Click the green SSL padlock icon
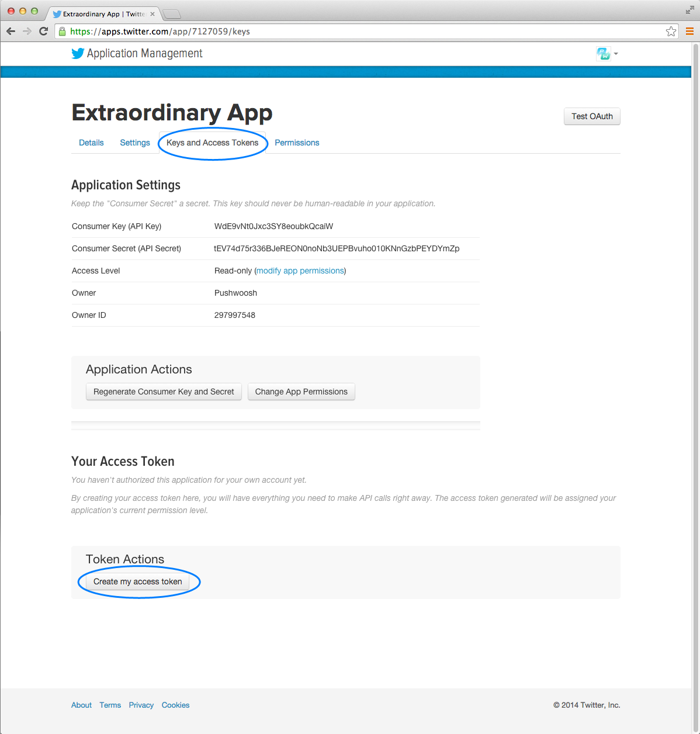The height and width of the screenshot is (734, 700). click(x=63, y=32)
